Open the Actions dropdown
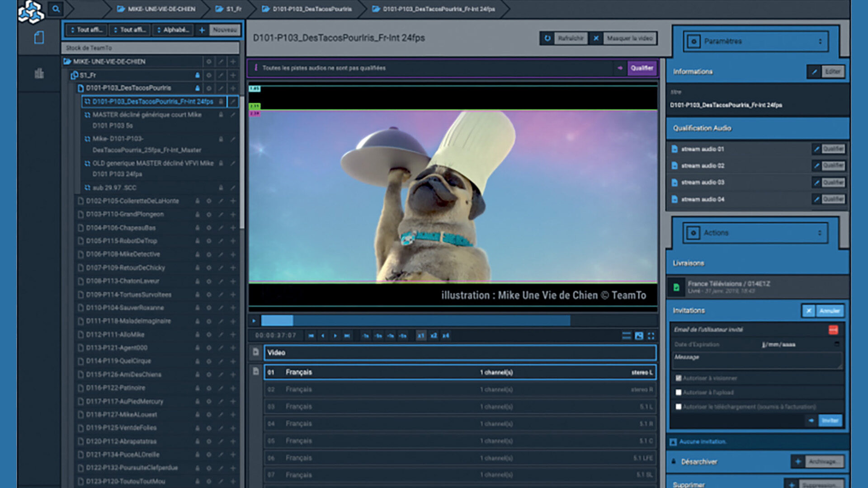Image resolution: width=868 pixels, height=488 pixels. 755,233
